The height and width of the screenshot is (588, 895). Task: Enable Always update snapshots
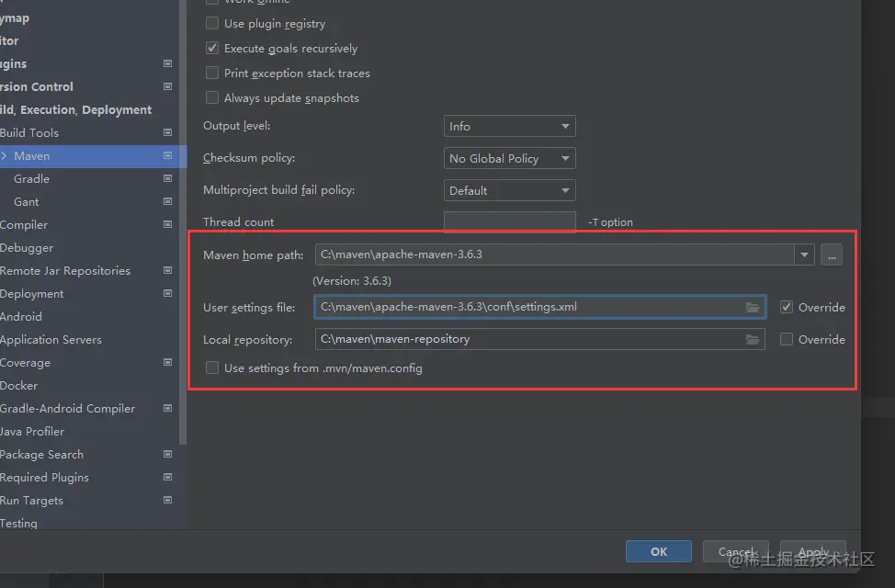click(x=211, y=97)
